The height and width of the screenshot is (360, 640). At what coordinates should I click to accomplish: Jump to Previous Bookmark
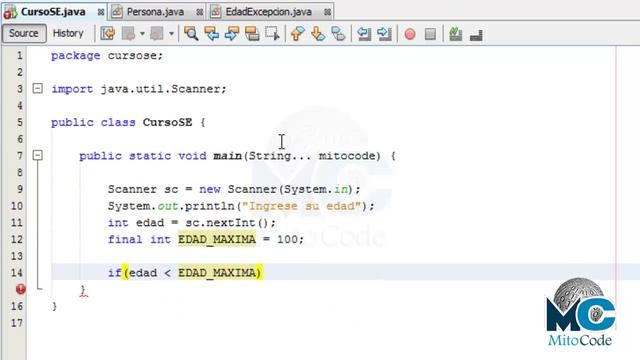click(298, 33)
